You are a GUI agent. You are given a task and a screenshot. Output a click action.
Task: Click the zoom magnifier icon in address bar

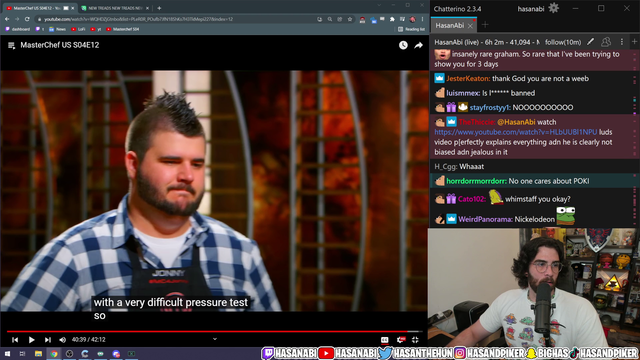(330, 19)
